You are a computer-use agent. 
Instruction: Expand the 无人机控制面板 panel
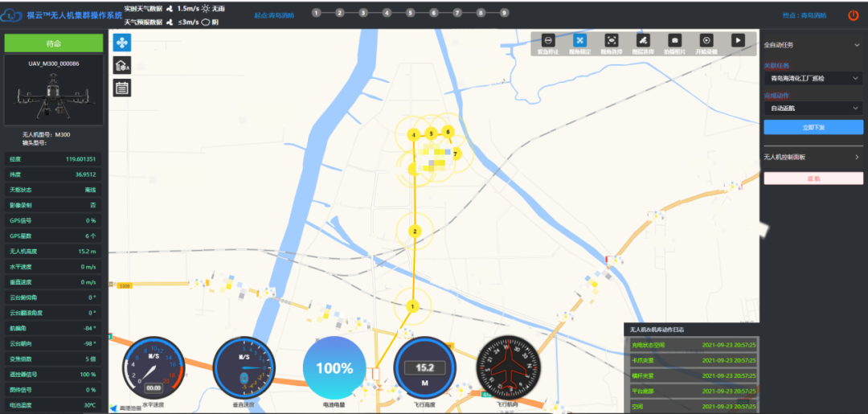point(857,157)
